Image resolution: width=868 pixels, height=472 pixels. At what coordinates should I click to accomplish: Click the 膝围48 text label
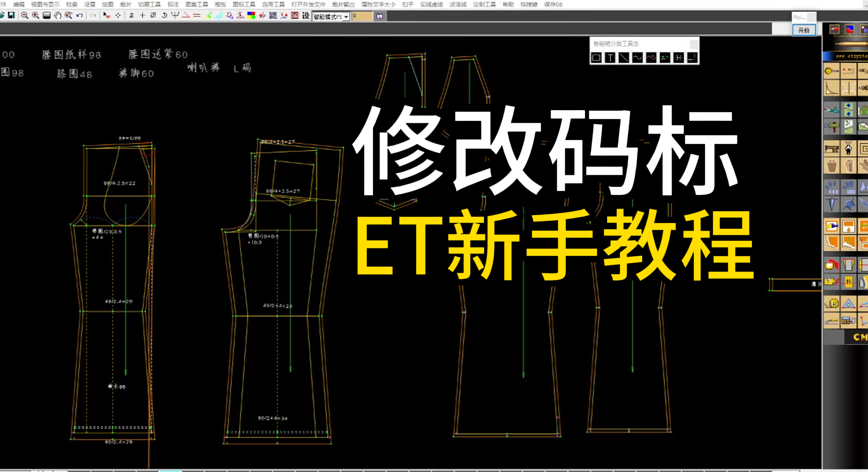(75, 74)
